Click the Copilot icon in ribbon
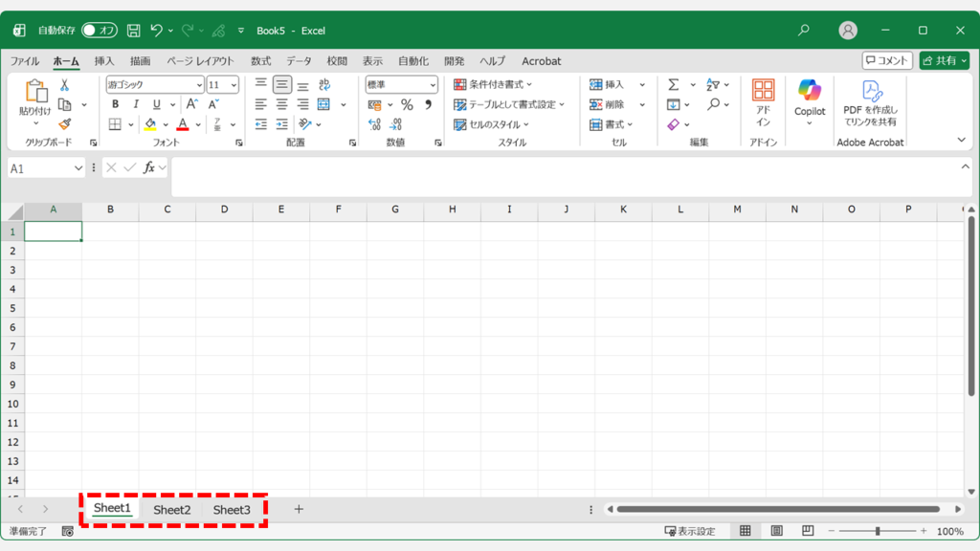This screenshot has width=980, height=551. pyautogui.click(x=810, y=92)
